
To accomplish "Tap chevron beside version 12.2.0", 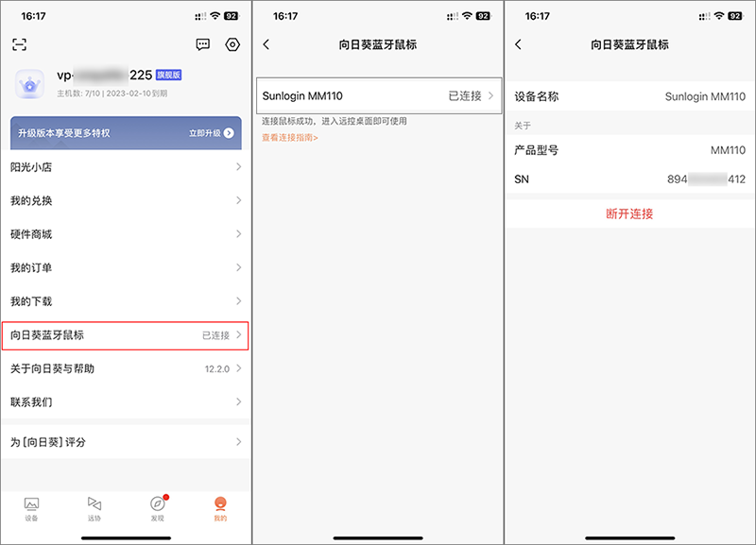I will [x=239, y=368].
